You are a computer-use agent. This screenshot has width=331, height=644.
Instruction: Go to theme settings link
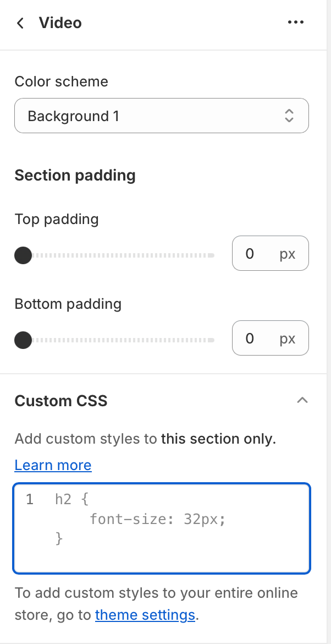pos(145,615)
